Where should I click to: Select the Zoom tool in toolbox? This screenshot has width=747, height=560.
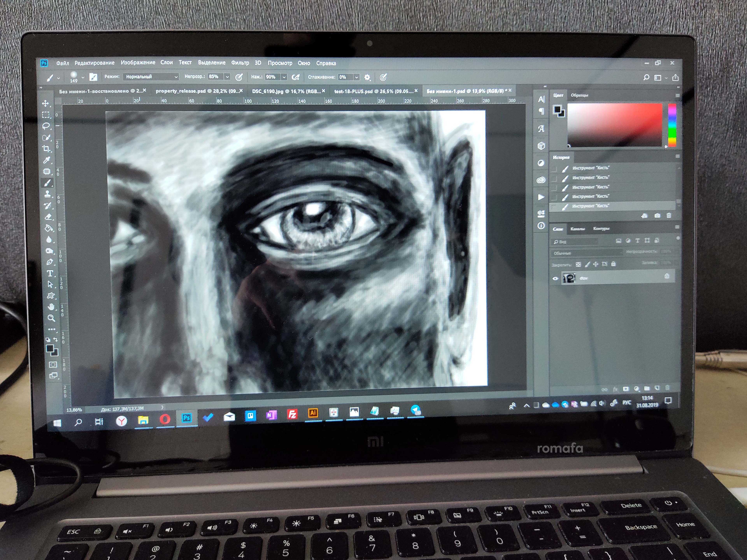click(51, 318)
